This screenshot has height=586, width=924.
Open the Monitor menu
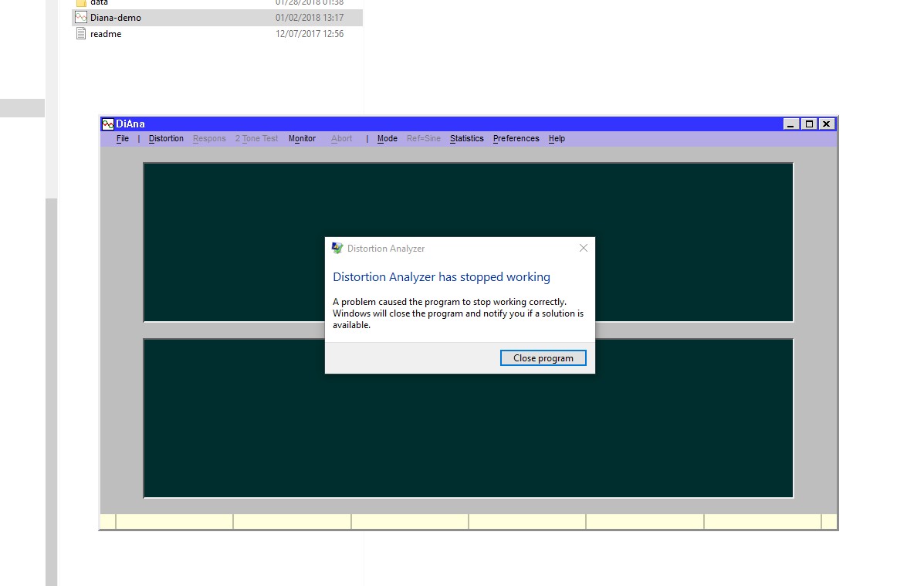click(x=303, y=138)
